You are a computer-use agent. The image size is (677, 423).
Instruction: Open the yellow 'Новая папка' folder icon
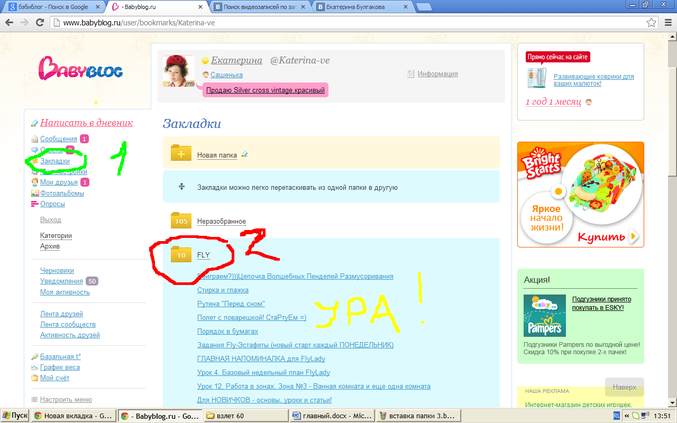click(181, 154)
